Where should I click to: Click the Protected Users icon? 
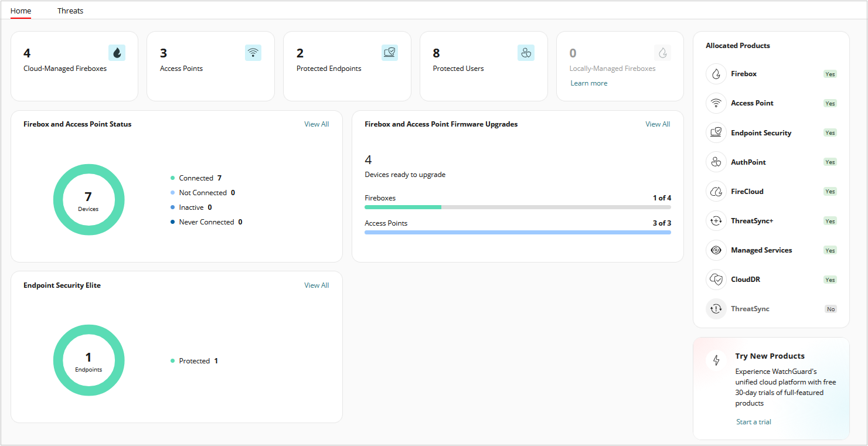pyautogui.click(x=526, y=53)
